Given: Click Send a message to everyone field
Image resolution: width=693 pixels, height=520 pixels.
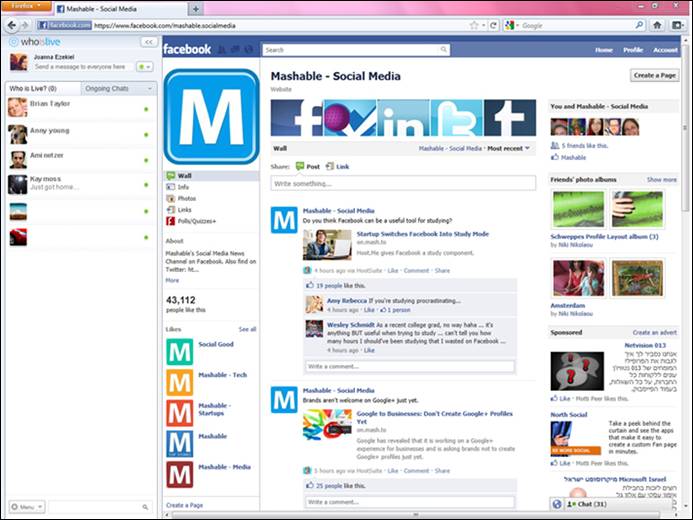Looking at the screenshot, I should pos(84,67).
